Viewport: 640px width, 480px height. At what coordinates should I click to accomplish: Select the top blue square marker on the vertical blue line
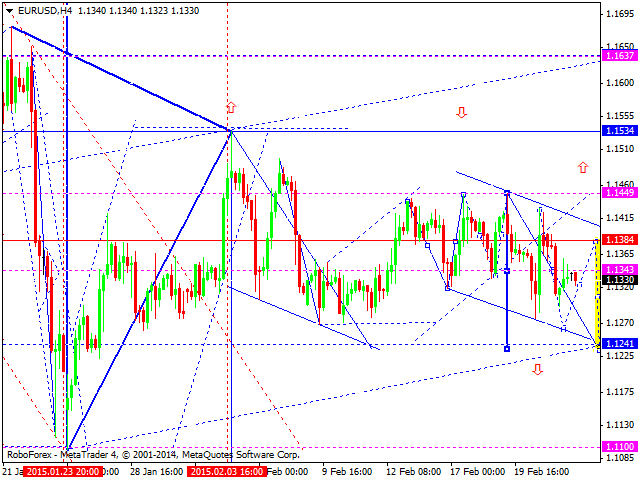point(508,192)
